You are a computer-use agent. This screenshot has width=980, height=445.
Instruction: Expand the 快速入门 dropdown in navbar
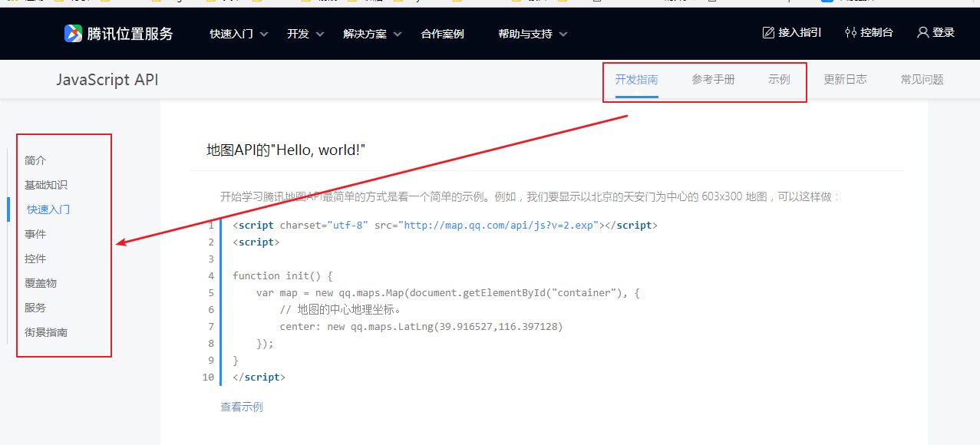[239, 34]
